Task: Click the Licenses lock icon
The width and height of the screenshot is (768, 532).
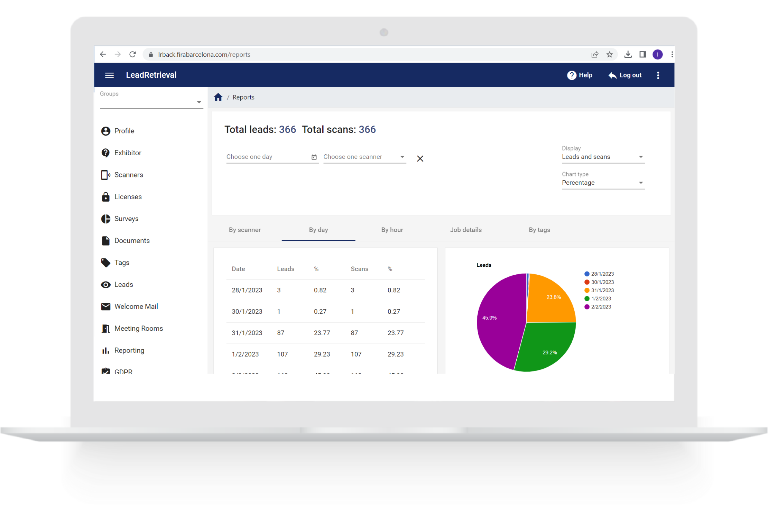Action: pyautogui.click(x=105, y=197)
